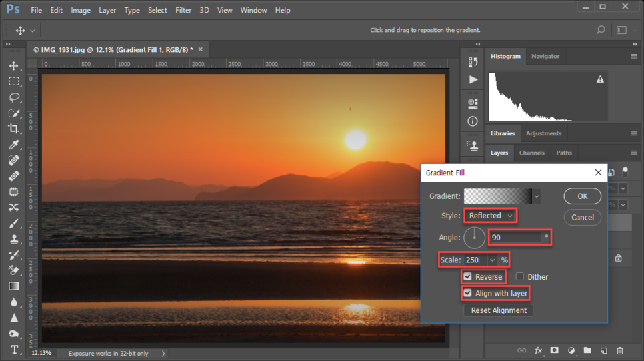Select the Brush tool
Image resolution: width=644 pixels, height=361 pixels.
coord(14,223)
